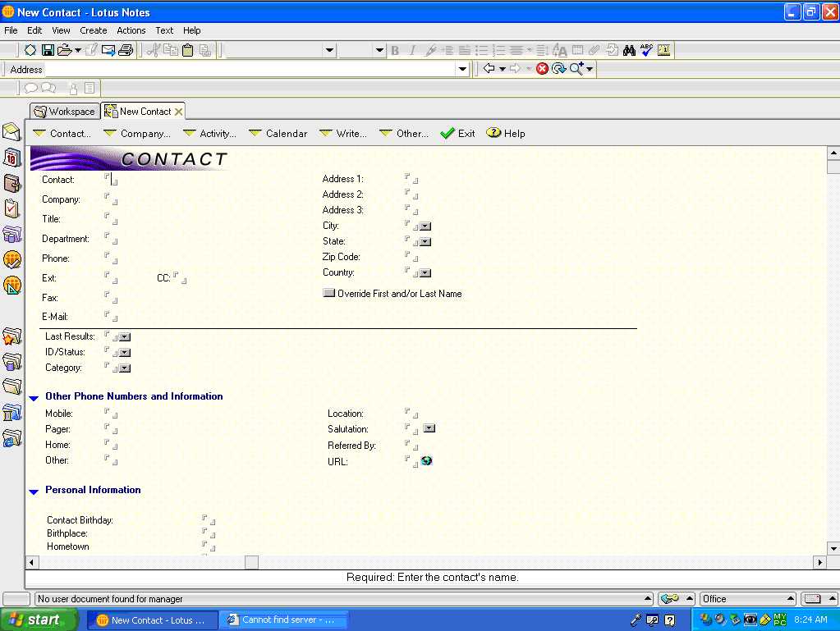Viewport: 840px width, 631px height.
Task: Close the New Contact tab
Action: pyautogui.click(x=178, y=112)
